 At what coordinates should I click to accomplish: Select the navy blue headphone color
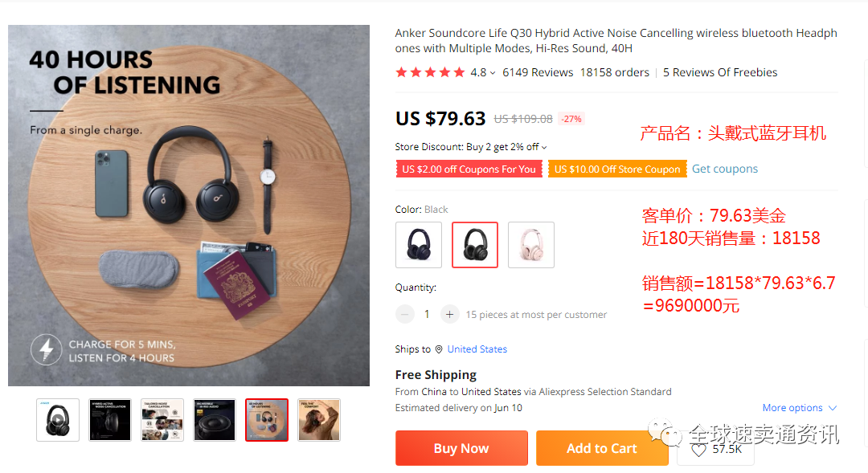419,245
